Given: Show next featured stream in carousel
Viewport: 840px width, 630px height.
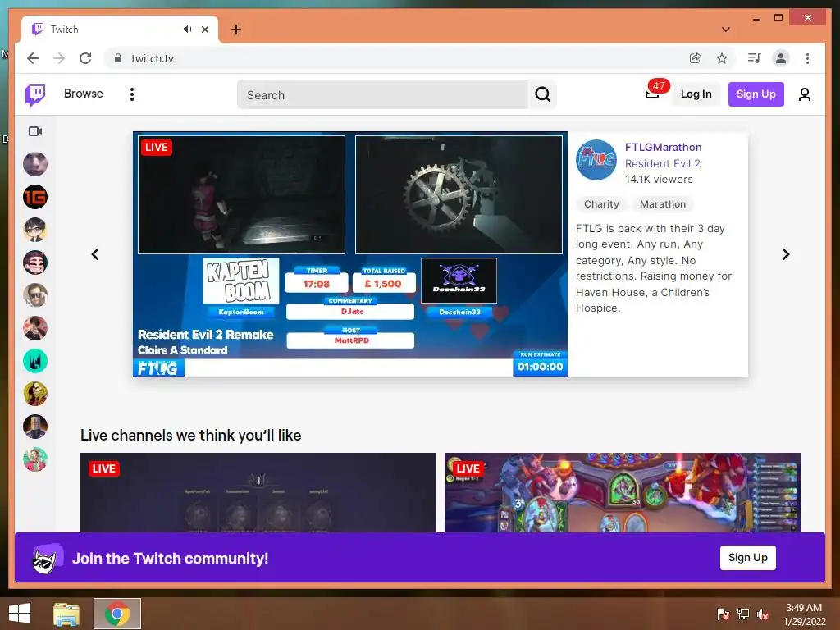Looking at the screenshot, I should [x=785, y=254].
